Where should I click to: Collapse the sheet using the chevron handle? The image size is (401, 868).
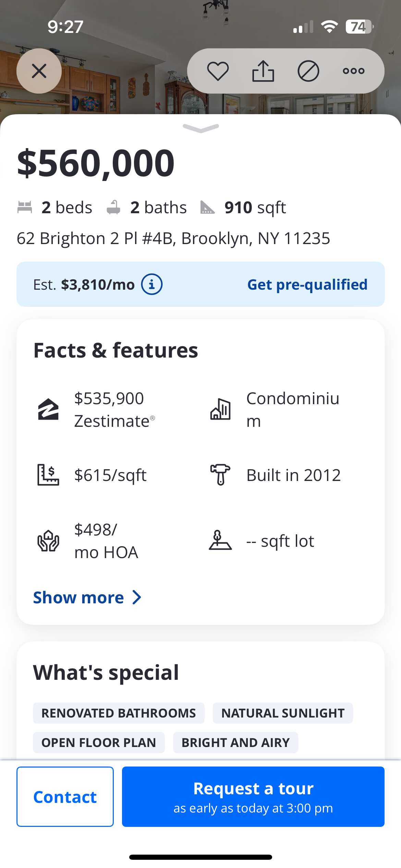click(x=201, y=128)
